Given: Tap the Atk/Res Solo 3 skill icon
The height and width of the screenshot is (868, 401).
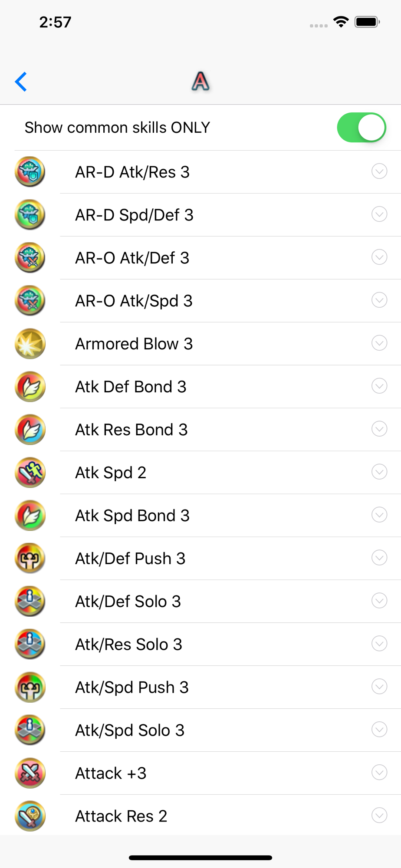Looking at the screenshot, I should [30, 644].
